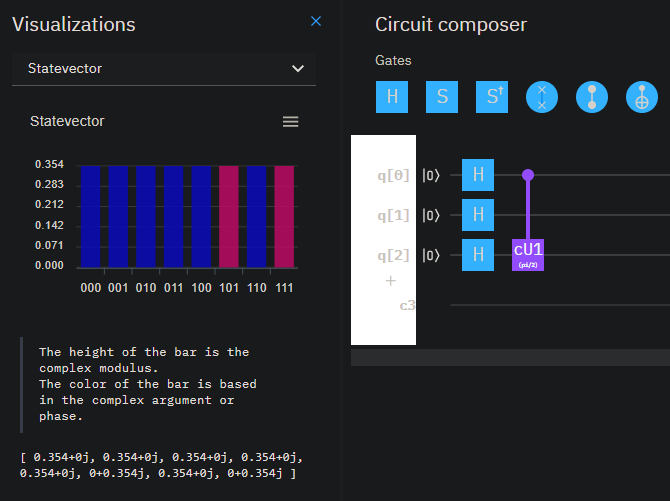Click the 0.354 y-axis value

[x=49, y=164]
